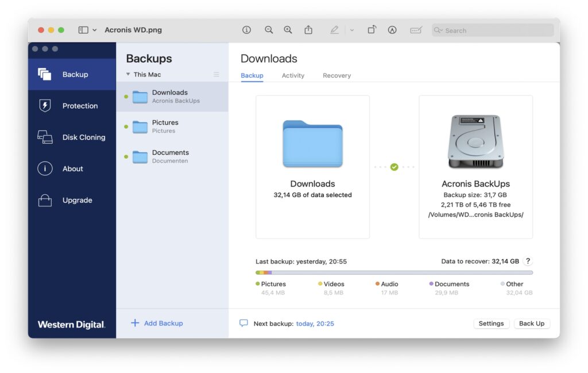Click the Other legend entry

click(516, 288)
